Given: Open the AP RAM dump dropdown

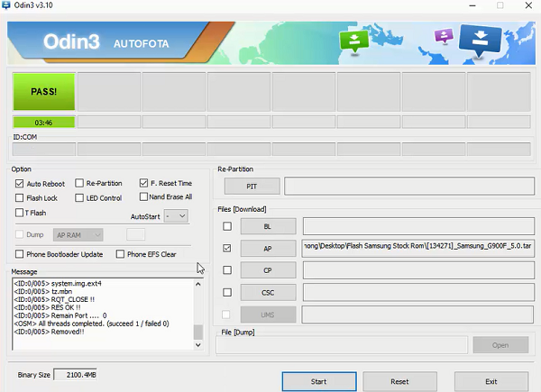Looking at the screenshot, I should point(78,235).
